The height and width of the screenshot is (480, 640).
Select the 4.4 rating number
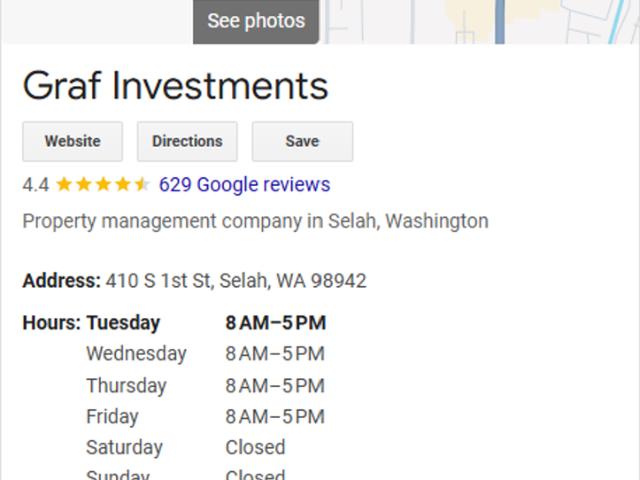click(x=36, y=185)
